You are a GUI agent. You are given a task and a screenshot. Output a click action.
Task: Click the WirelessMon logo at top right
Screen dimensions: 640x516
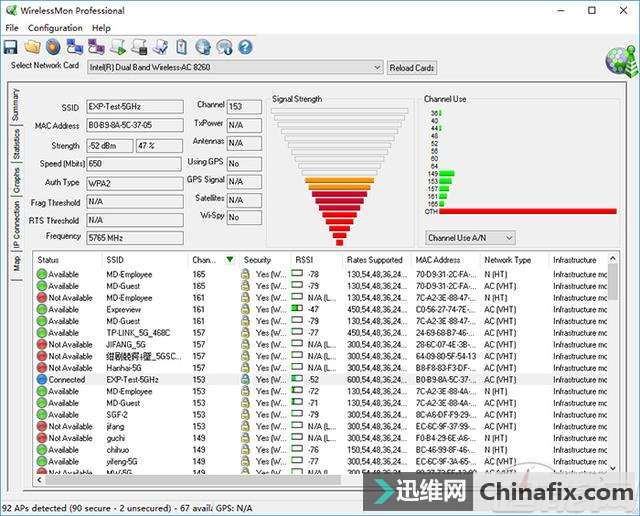point(621,61)
